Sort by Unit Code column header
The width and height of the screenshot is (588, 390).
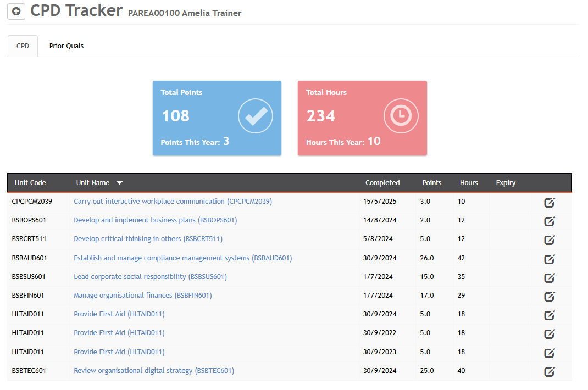click(x=30, y=182)
